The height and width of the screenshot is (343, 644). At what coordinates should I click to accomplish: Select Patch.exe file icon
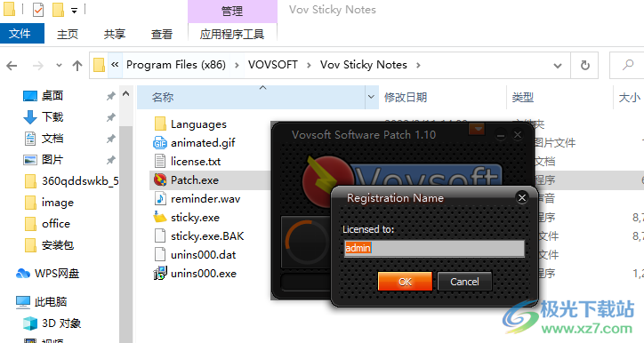click(x=160, y=180)
